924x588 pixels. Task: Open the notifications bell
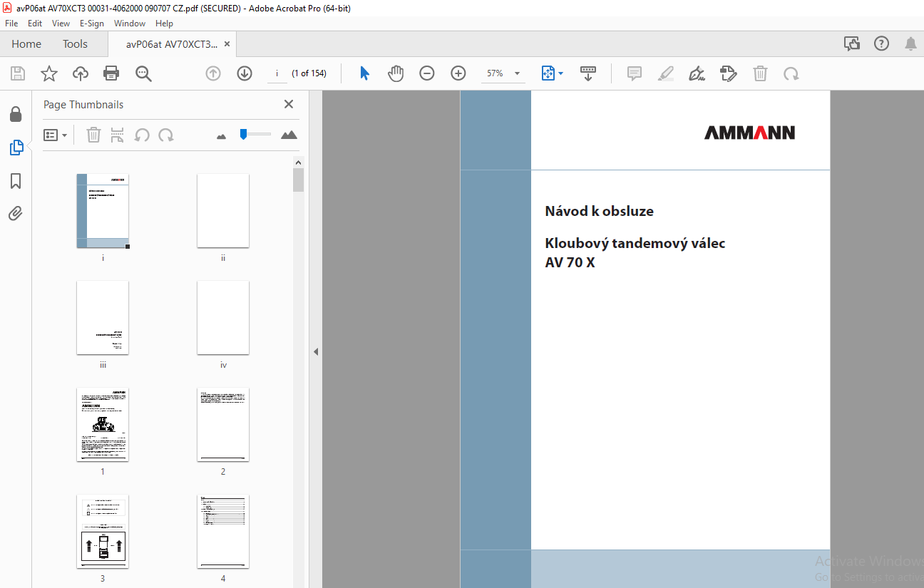point(910,44)
